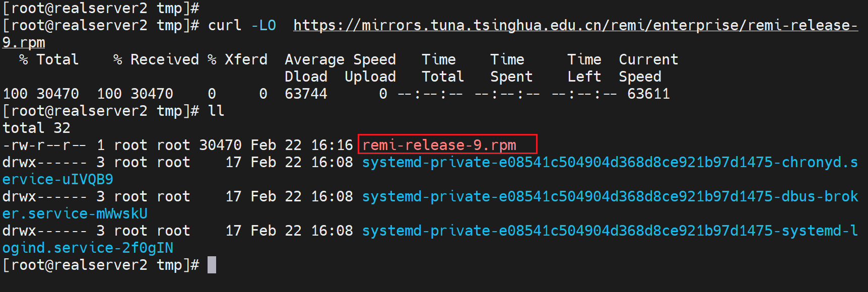
Task: Click the current speed value 63611
Action: (648, 94)
